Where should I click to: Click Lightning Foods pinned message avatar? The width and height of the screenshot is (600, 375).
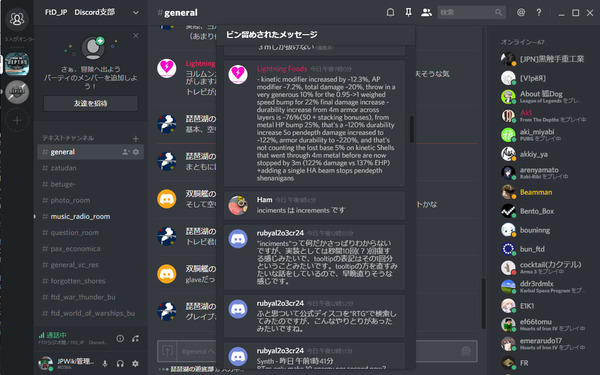point(238,74)
